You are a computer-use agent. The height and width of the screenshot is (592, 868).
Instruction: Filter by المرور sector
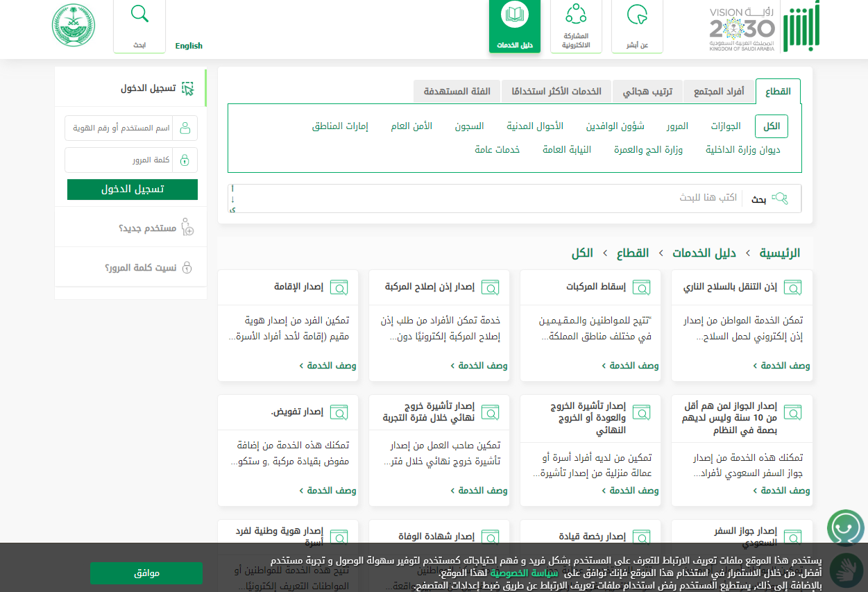(x=678, y=126)
